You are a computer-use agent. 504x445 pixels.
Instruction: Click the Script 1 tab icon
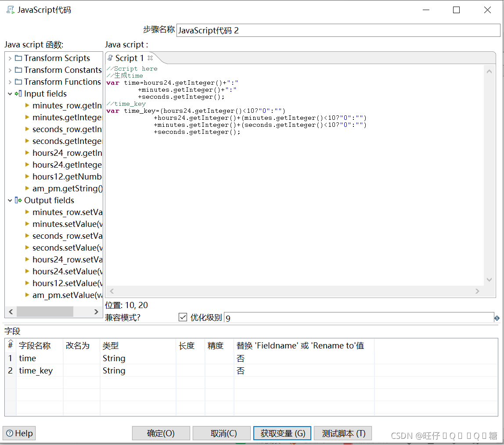[x=110, y=58]
